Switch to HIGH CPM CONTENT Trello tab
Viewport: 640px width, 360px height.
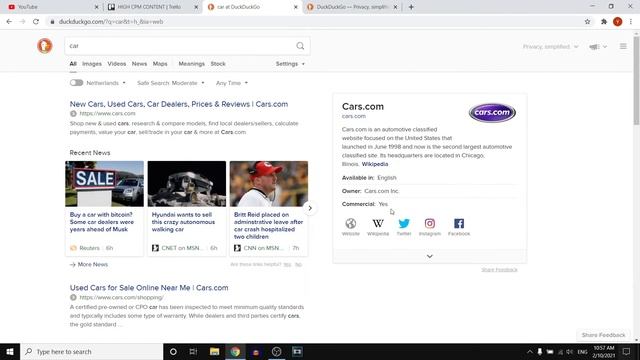[x=151, y=7]
